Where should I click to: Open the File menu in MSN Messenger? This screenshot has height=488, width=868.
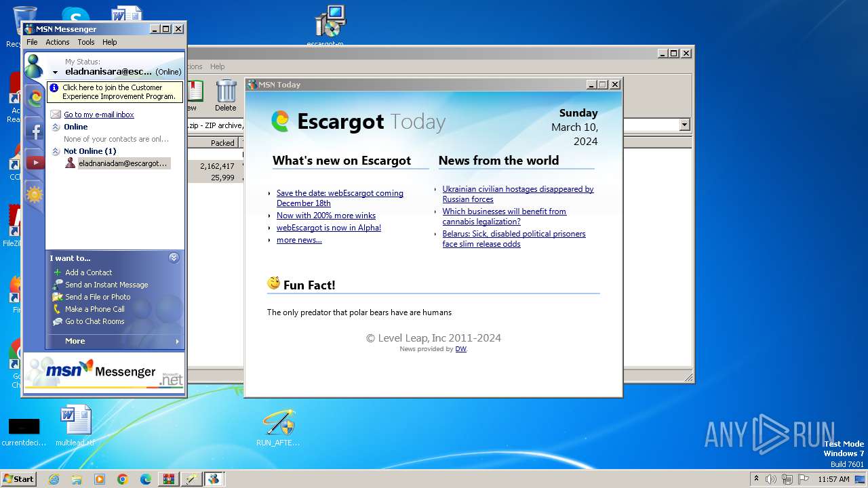32,42
